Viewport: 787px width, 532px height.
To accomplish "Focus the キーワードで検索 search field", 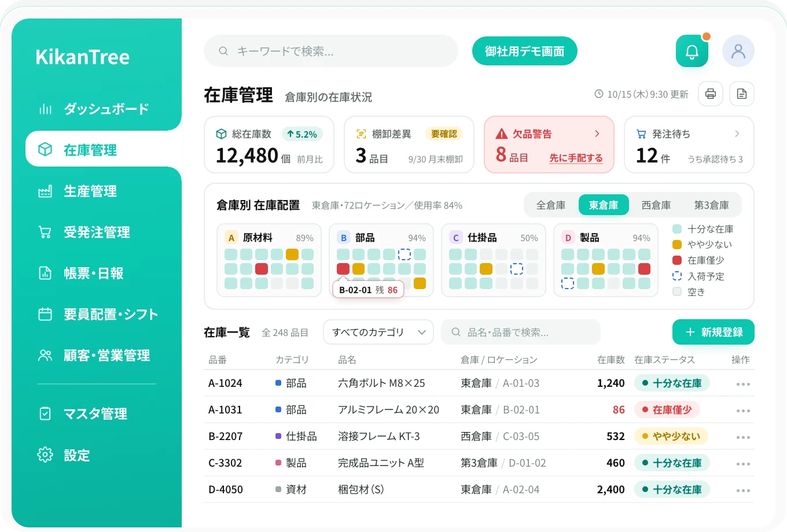I will pos(331,51).
